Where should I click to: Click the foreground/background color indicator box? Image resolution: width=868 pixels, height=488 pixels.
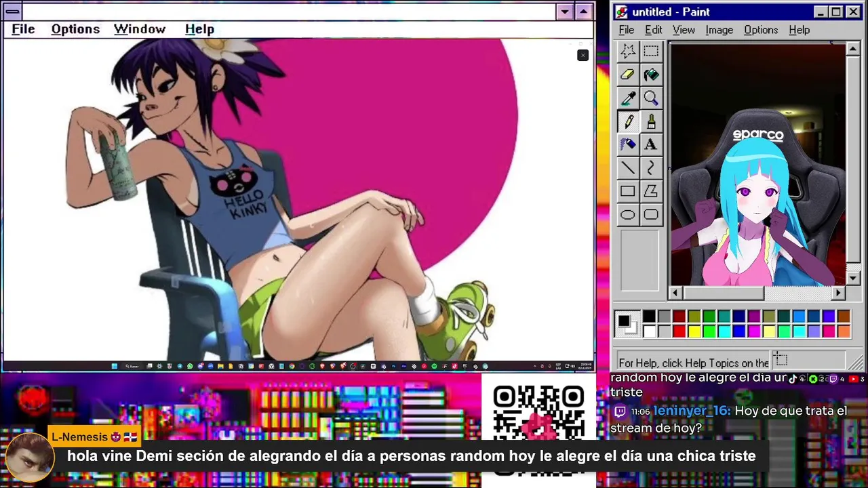coord(628,323)
